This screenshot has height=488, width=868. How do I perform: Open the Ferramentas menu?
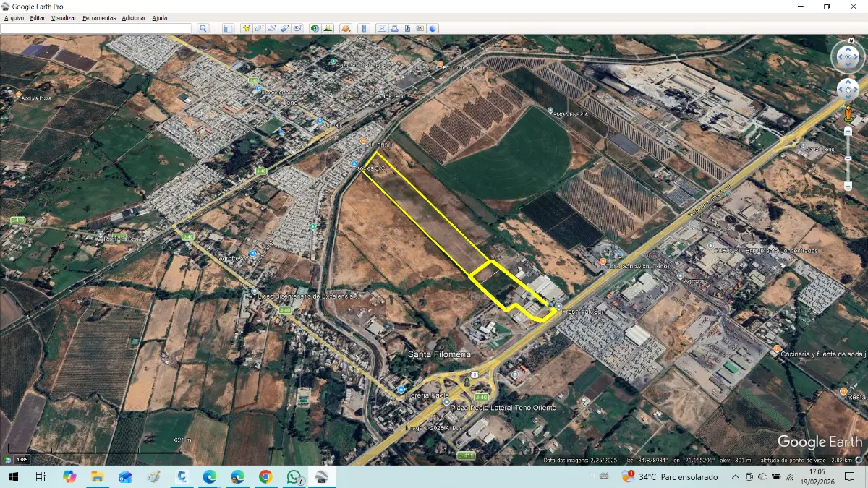tap(99, 17)
